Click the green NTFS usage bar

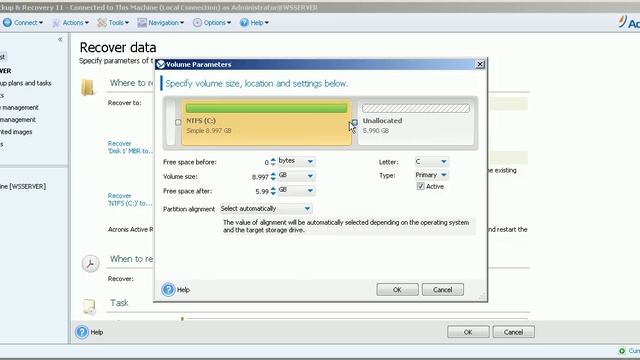(x=267, y=108)
